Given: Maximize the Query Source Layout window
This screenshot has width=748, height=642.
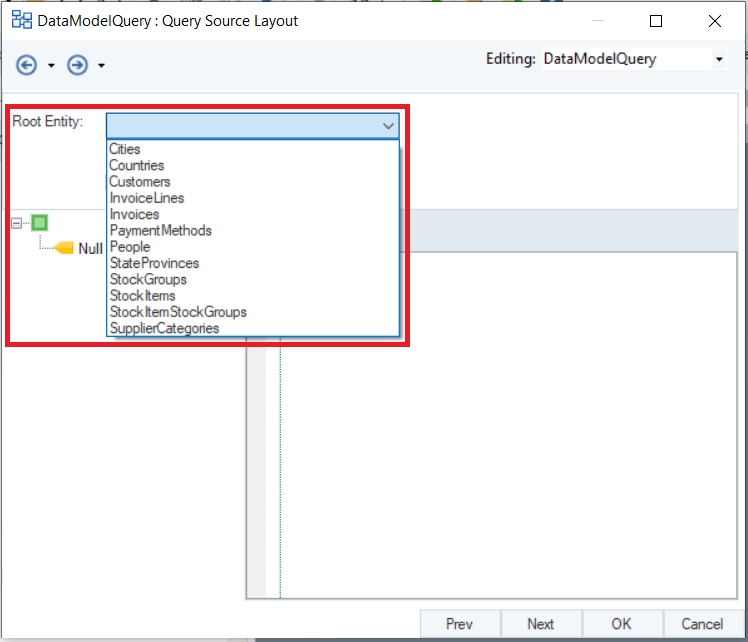Looking at the screenshot, I should (656, 21).
